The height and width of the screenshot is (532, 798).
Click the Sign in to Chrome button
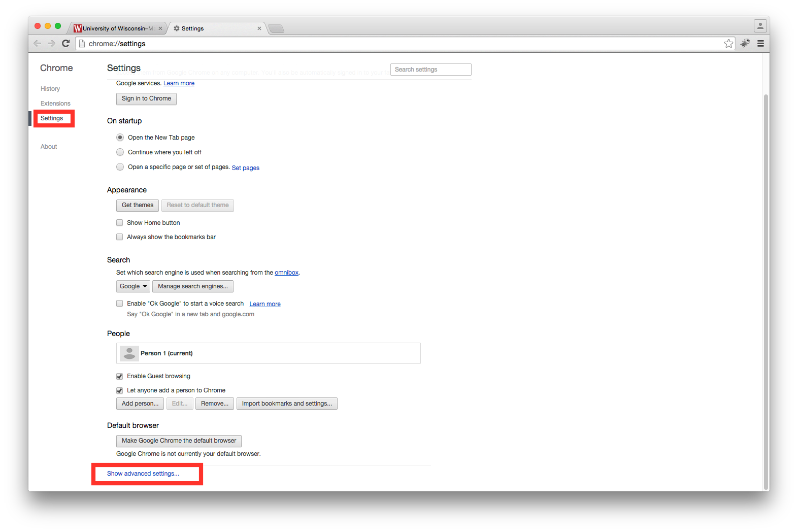[x=146, y=98]
